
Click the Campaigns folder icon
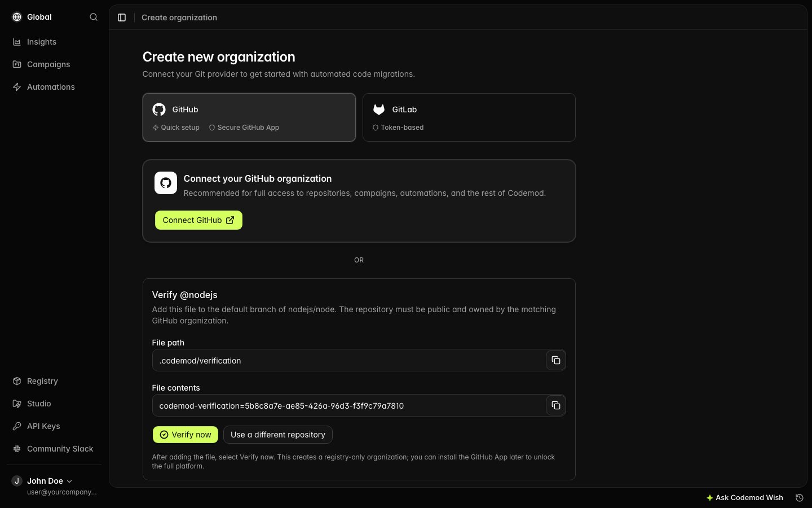(17, 64)
